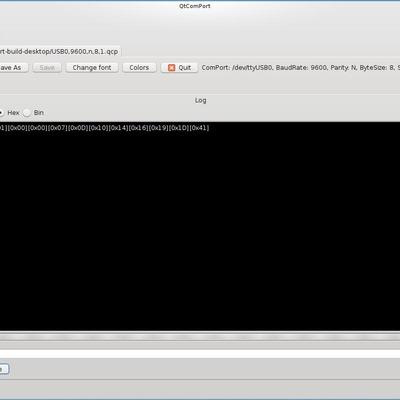Click the ComPort /dev/ttyUSB0 status text

point(300,68)
